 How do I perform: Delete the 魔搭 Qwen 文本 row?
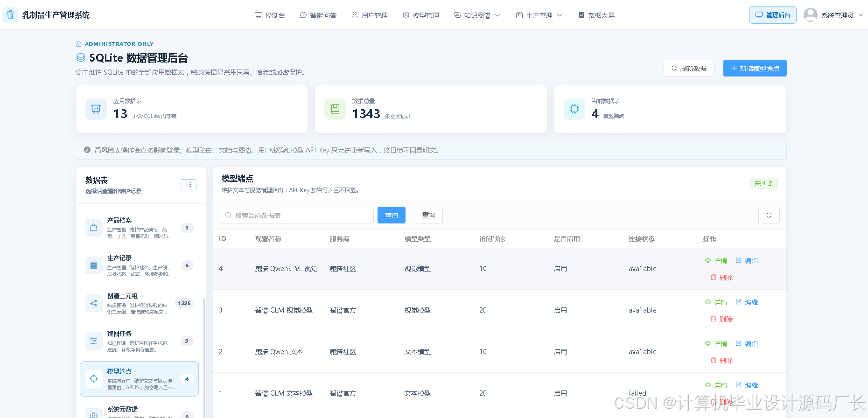pos(721,361)
